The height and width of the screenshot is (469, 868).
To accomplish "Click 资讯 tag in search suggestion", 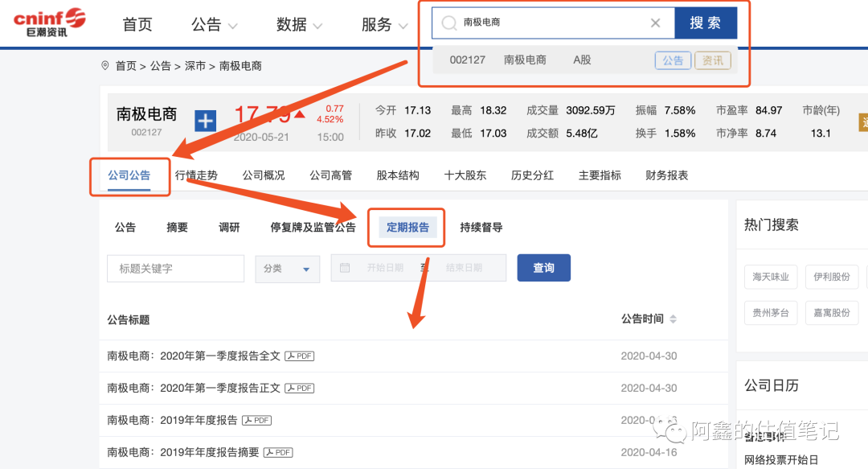I will tap(713, 60).
